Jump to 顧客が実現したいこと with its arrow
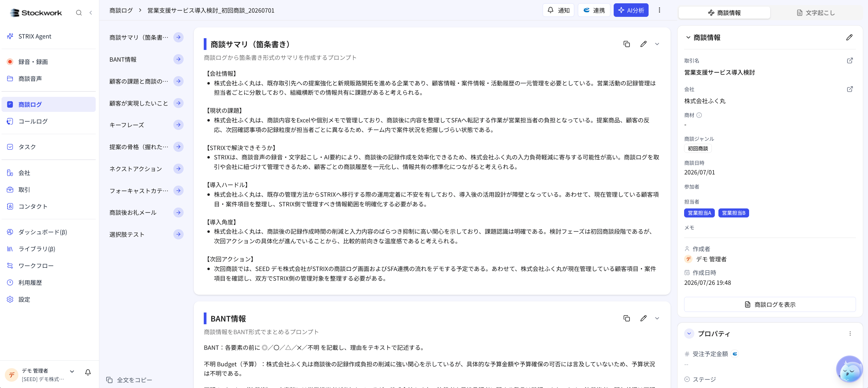 pos(178,103)
